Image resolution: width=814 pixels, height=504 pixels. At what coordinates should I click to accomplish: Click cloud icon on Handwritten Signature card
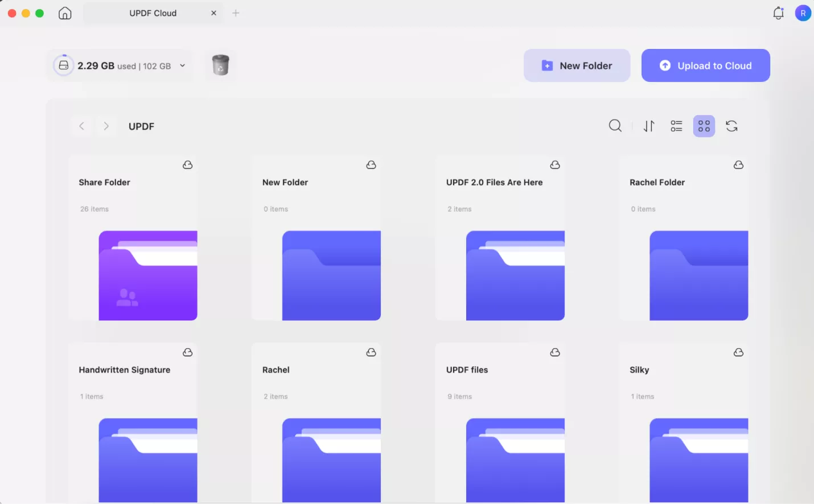pyautogui.click(x=187, y=353)
